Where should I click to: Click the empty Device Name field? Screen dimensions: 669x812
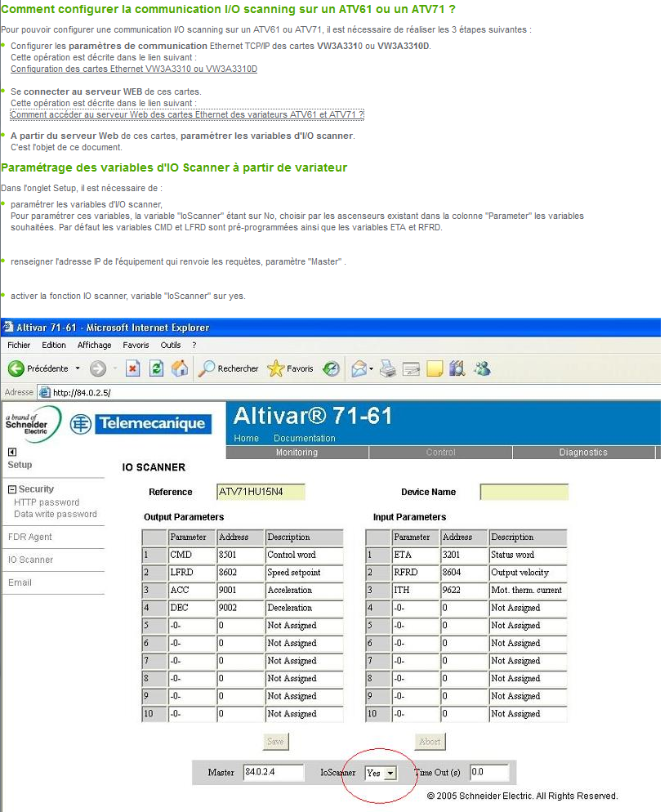[x=524, y=492]
